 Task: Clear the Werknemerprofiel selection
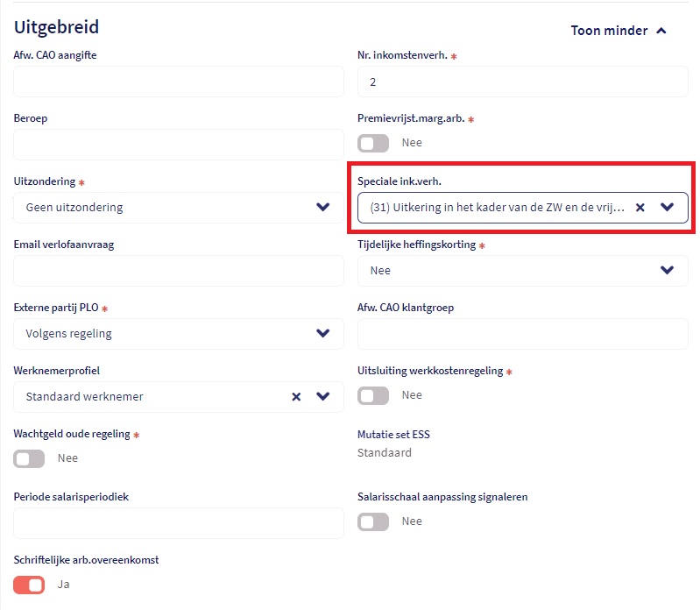pos(296,397)
